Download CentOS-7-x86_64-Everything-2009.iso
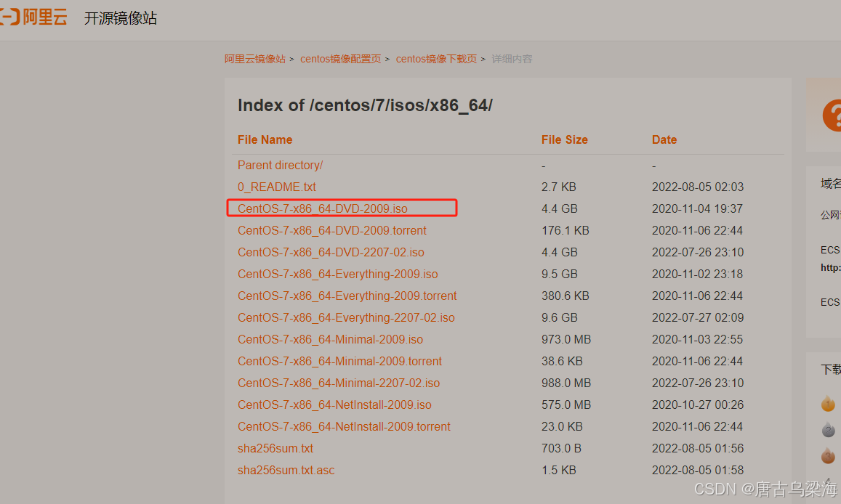The height and width of the screenshot is (504, 841). tap(338, 275)
